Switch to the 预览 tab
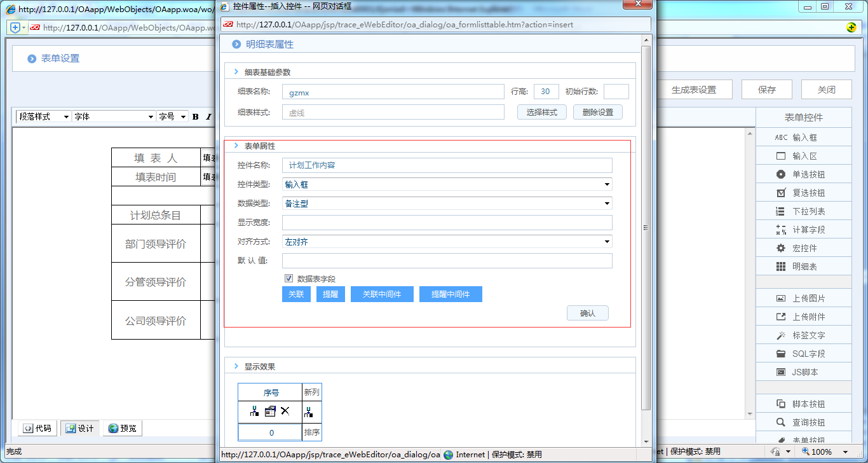This screenshot has width=868, height=463. 122,428
